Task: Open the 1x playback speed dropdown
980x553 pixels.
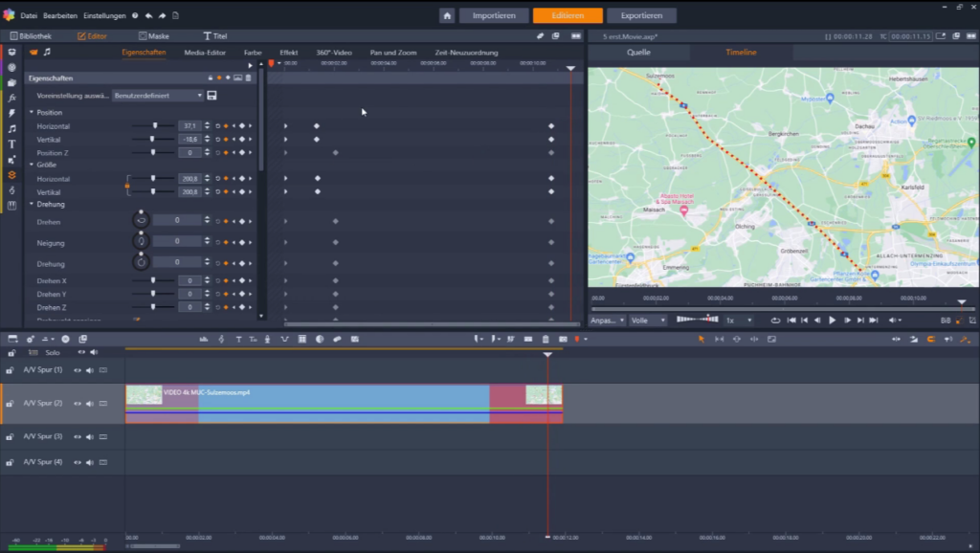Action: (x=738, y=321)
